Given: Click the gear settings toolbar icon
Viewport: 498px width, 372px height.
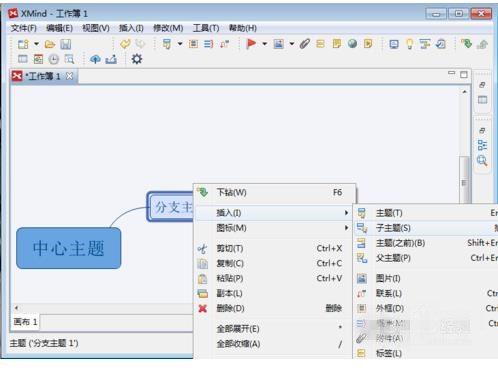Looking at the screenshot, I should [137, 59].
